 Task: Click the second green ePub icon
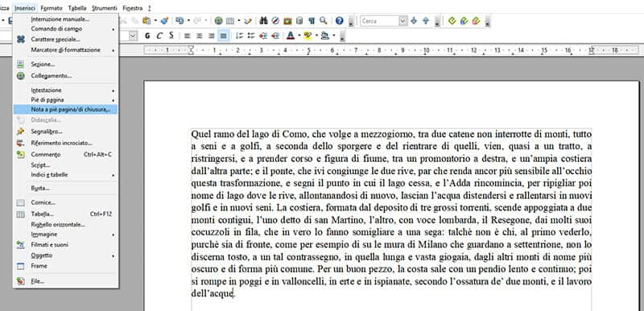click(464, 20)
